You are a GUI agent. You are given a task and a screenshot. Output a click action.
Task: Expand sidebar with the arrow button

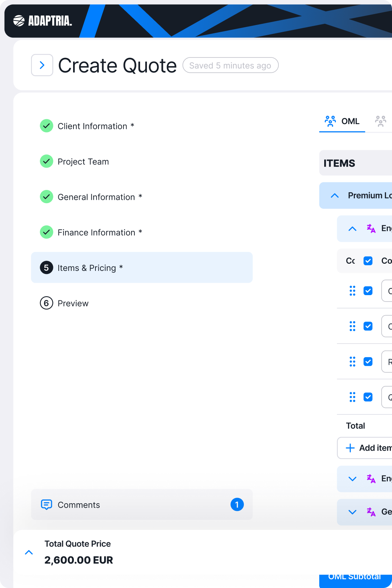[42, 65]
